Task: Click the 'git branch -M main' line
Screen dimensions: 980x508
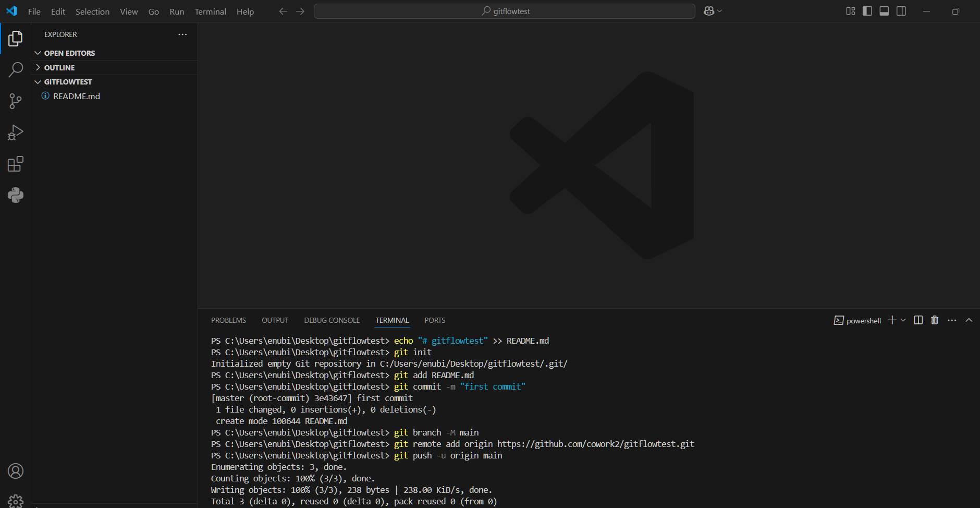Action: pos(345,432)
